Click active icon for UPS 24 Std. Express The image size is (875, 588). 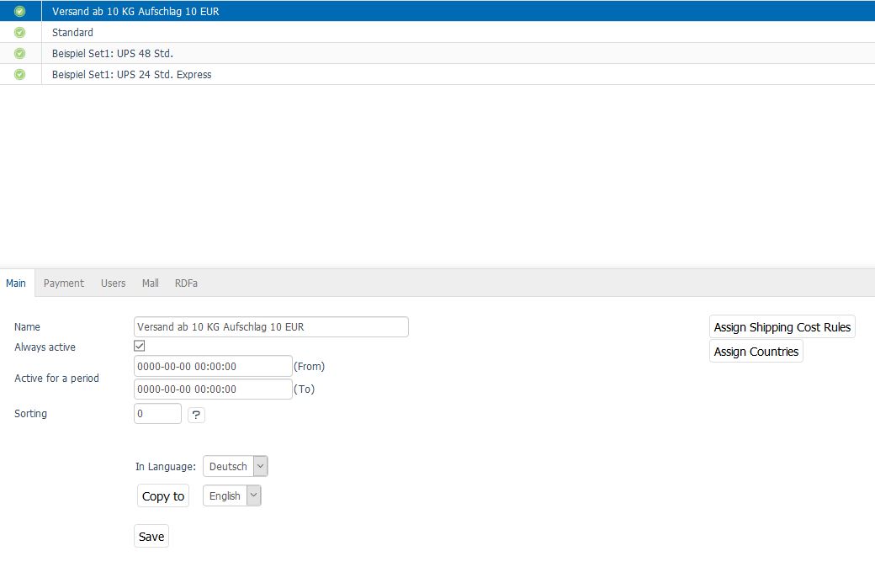coord(20,75)
